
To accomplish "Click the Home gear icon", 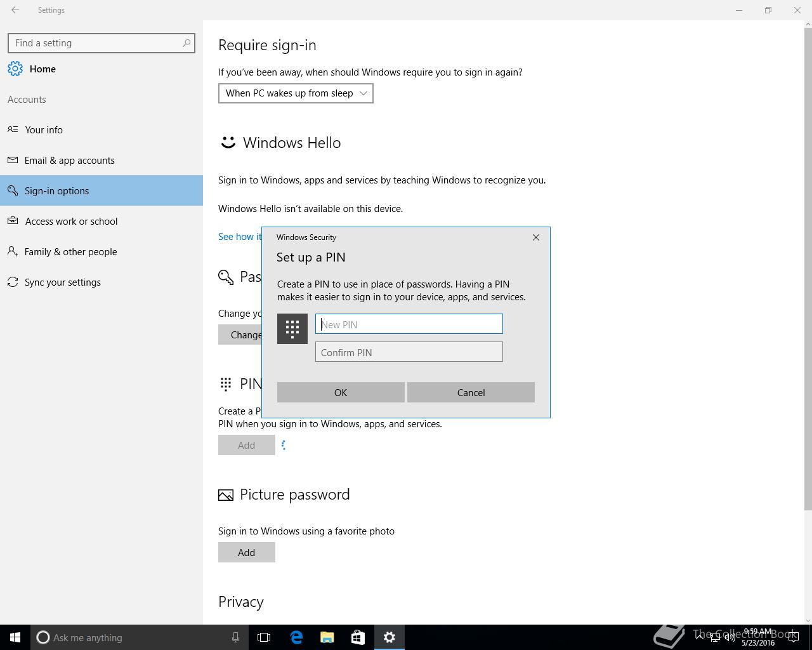I will tap(15, 69).
